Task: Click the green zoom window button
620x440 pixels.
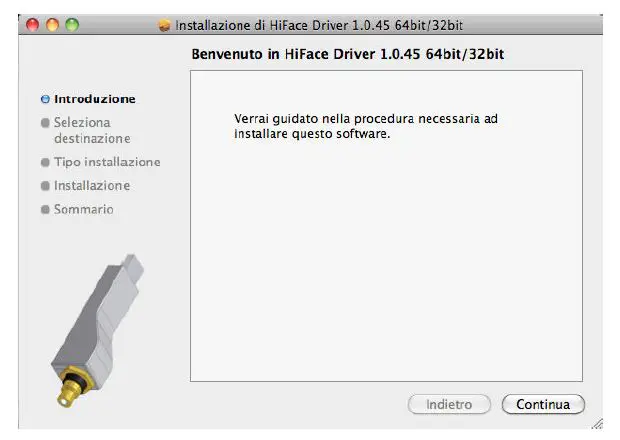Action: pyautogui.click(x=72, y=25)
